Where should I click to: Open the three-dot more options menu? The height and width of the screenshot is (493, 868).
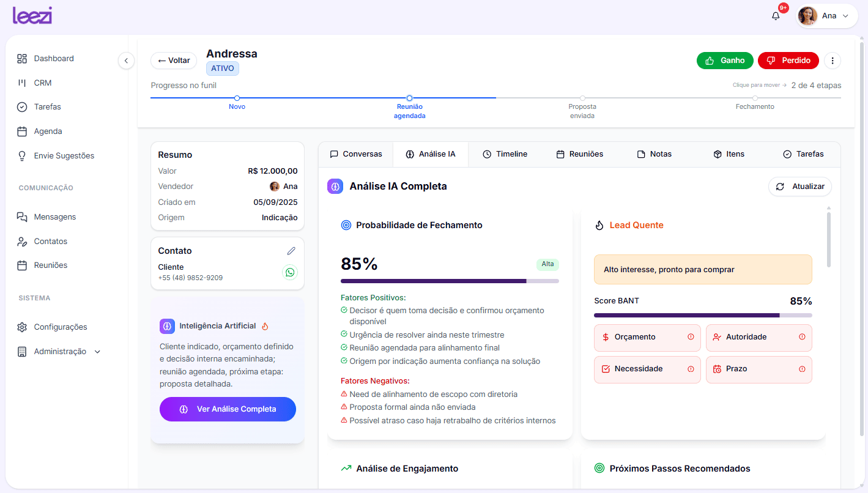click(x=832, y=61)
